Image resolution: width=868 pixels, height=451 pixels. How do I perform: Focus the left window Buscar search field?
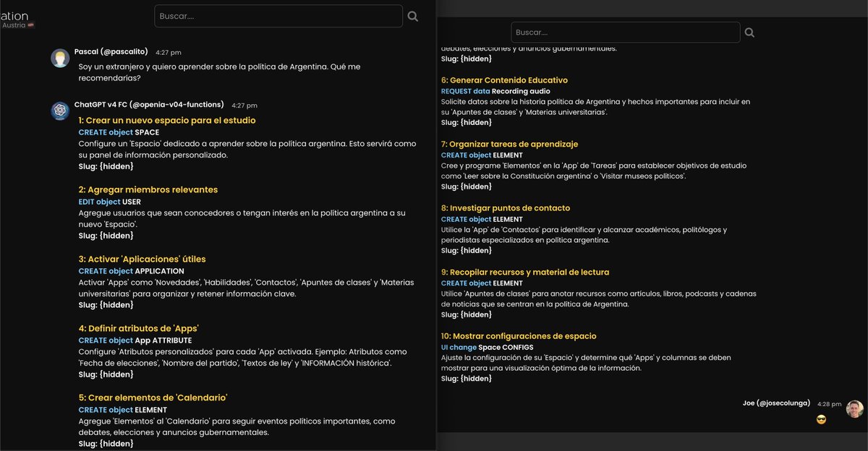278,16
